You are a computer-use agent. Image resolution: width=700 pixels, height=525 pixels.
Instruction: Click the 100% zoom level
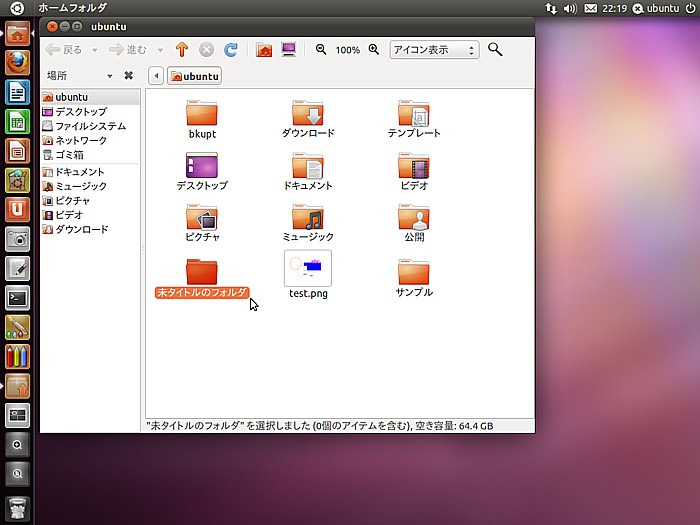347,50
